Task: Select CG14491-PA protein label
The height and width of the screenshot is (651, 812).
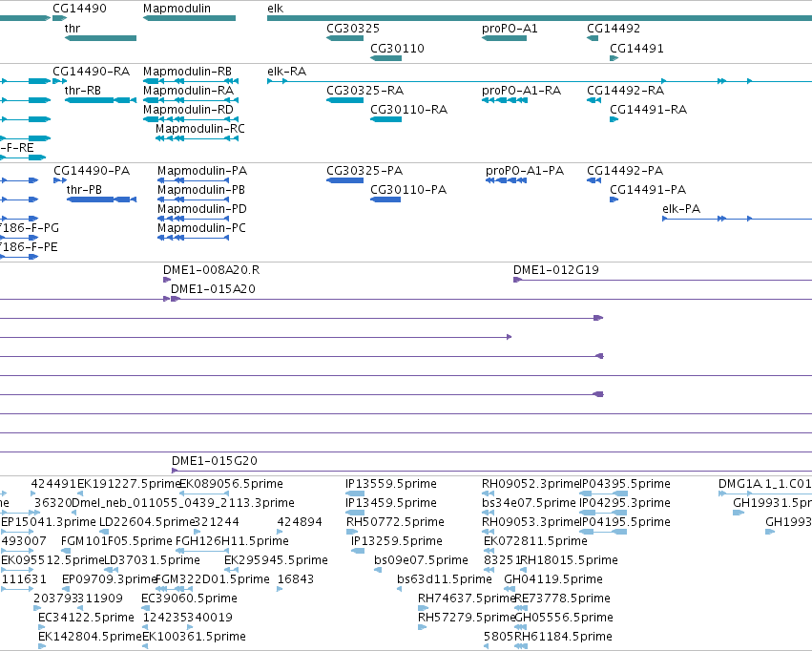Action: coord(648,190)
